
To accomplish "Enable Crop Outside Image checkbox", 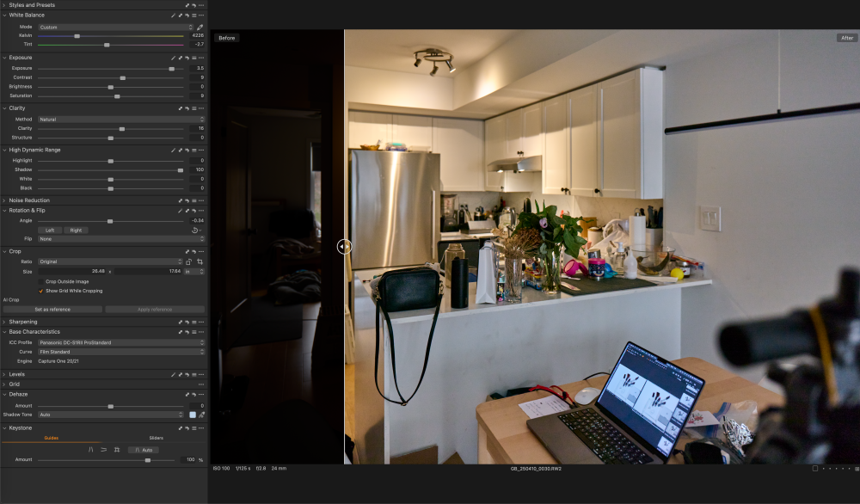I will (x=40, y=281).
